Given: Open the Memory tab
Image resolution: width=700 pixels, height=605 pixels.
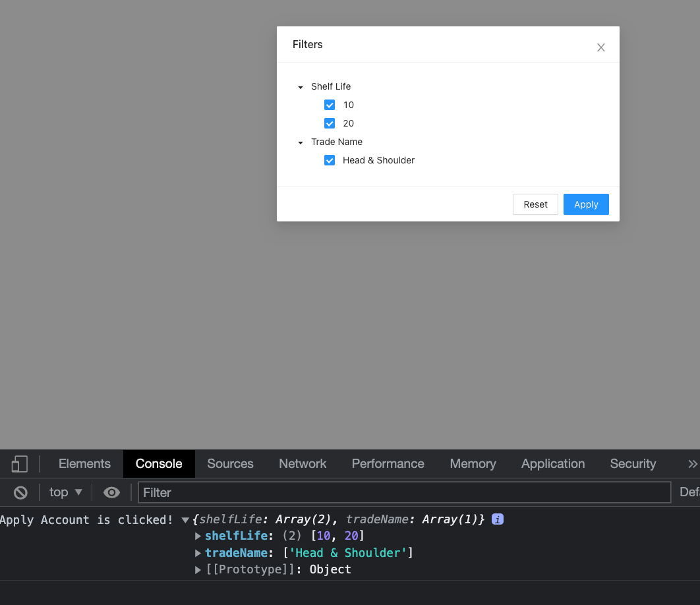Looking at the screenshot, I should tap(473, 463).
